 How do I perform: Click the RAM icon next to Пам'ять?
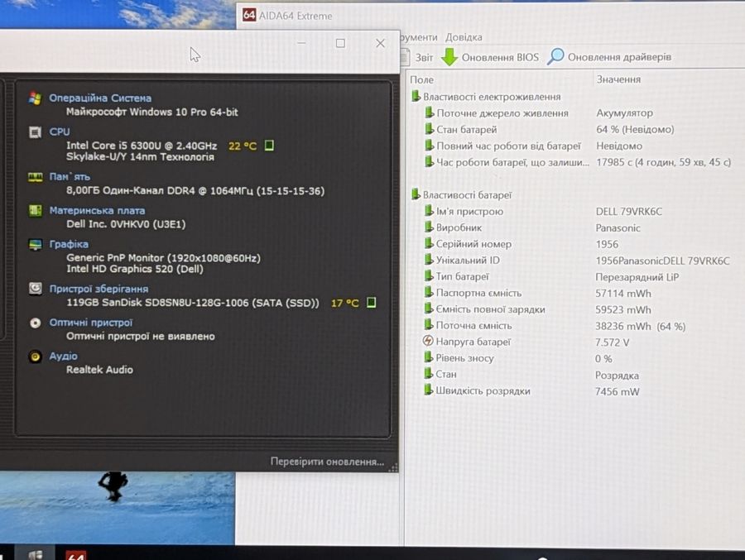tap(35, 177)
